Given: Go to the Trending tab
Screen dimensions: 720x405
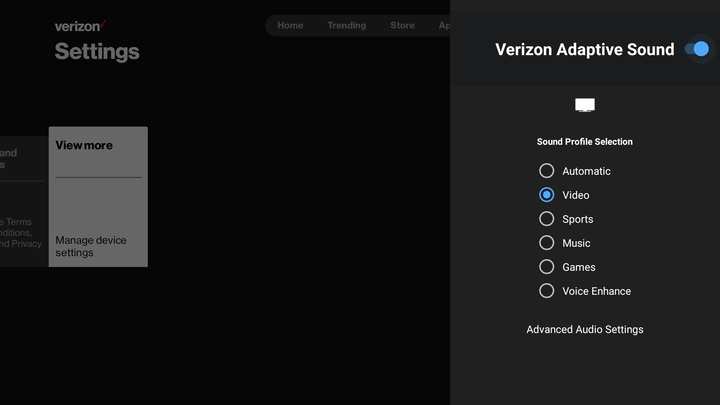Looking at the screenshot, I should pyautogui.click(x=347, y=25).
